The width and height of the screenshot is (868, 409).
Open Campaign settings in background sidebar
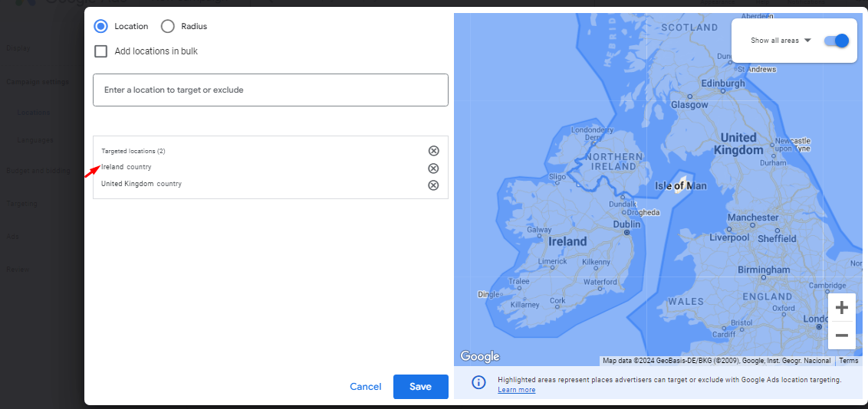[38, 82]
